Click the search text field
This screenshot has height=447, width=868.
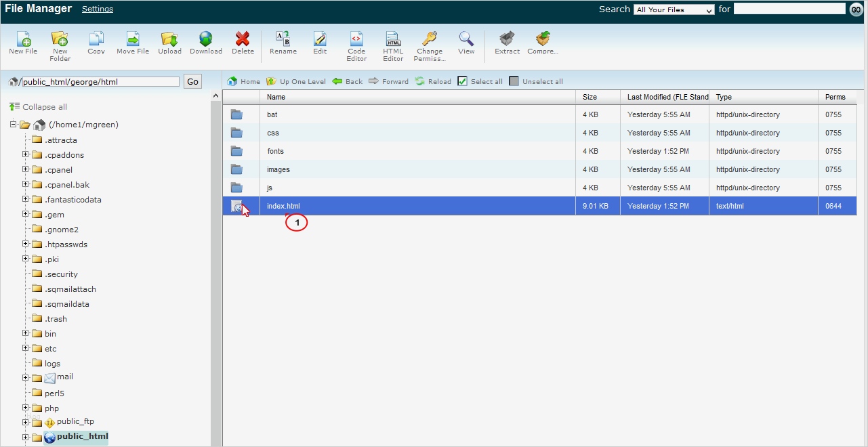tap(789, 9)
